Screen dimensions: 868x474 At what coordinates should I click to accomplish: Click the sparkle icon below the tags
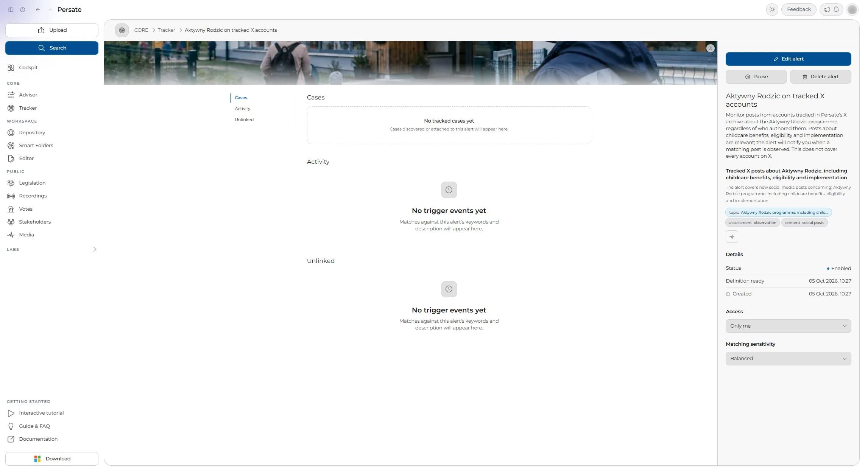(x=732, y=237)
